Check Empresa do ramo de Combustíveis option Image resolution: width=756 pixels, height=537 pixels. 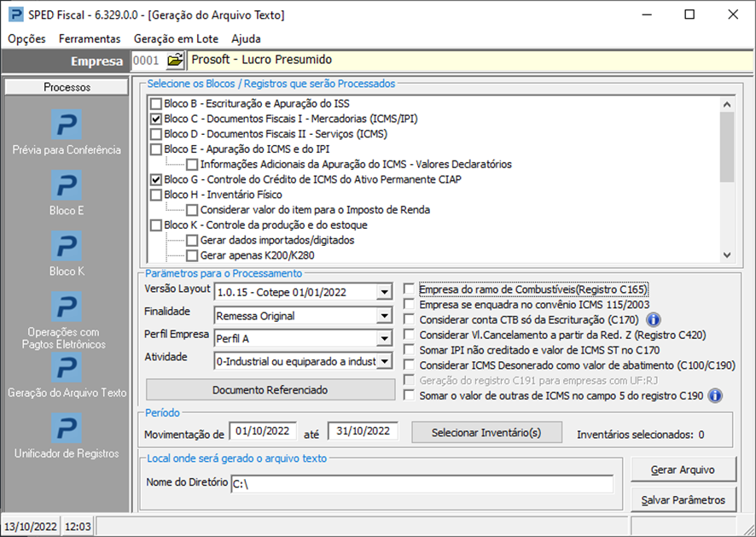(409, 289)
